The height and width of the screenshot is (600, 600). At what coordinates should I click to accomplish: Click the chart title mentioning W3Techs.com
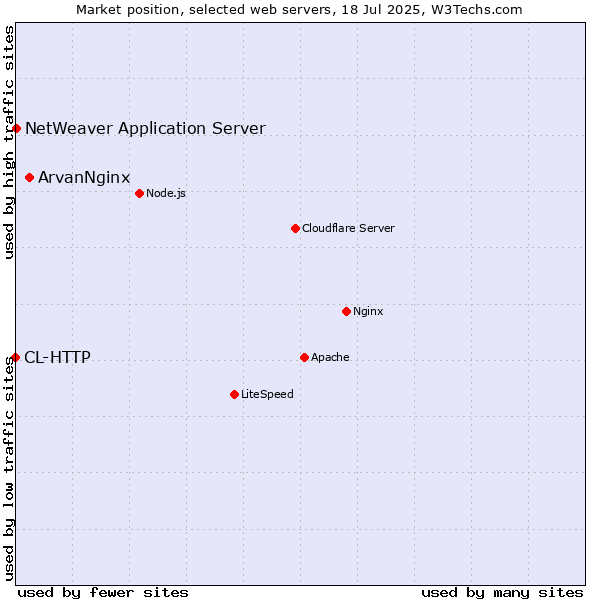pyautogui.click(x=299, y=9)
